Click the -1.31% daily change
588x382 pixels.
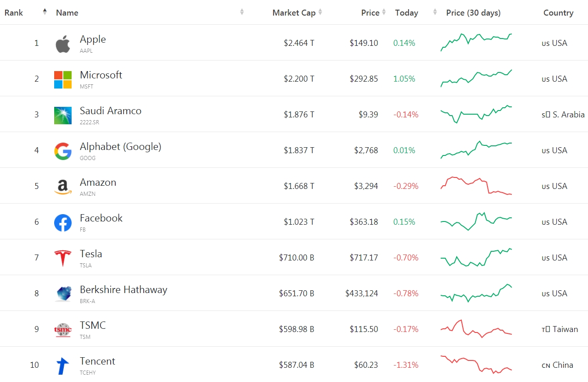click(x=406, y=365)
